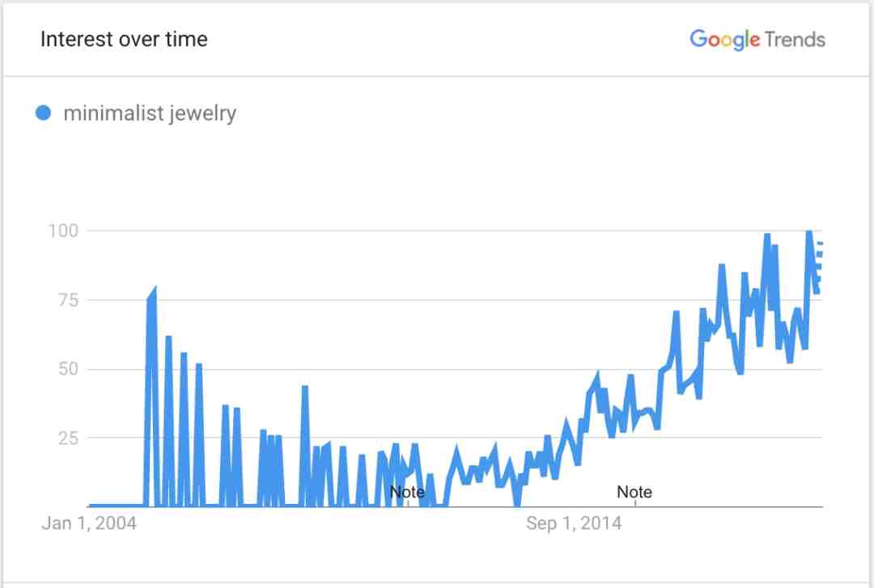Viewport: 874px width, 588px height.
Task: Click the word Google in the logo
Action: click(724, 40)
